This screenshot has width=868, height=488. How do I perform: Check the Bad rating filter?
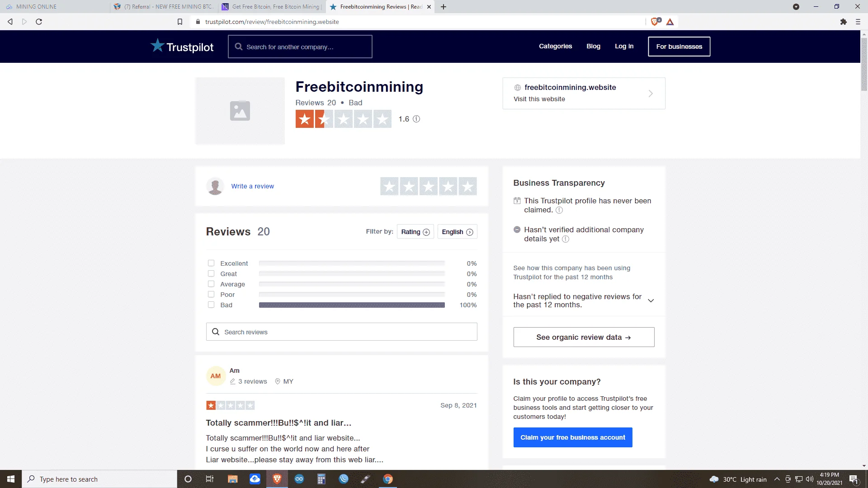pos(211,305)
